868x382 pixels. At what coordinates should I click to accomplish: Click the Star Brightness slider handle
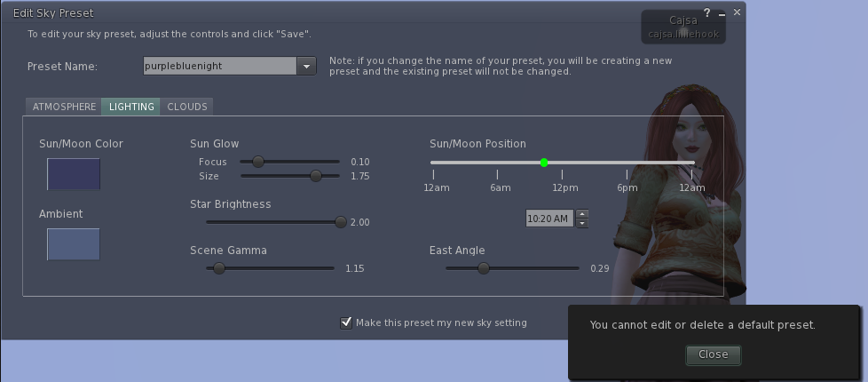click(340, 222)
